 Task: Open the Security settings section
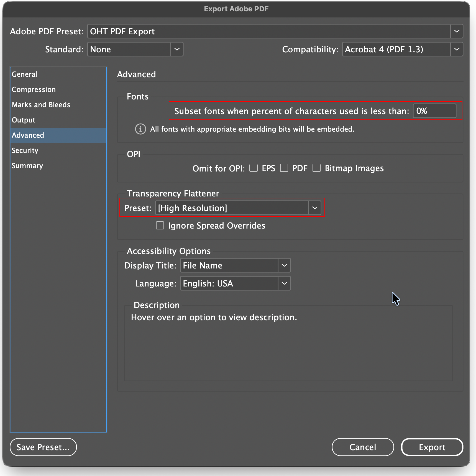pos(25,150)
